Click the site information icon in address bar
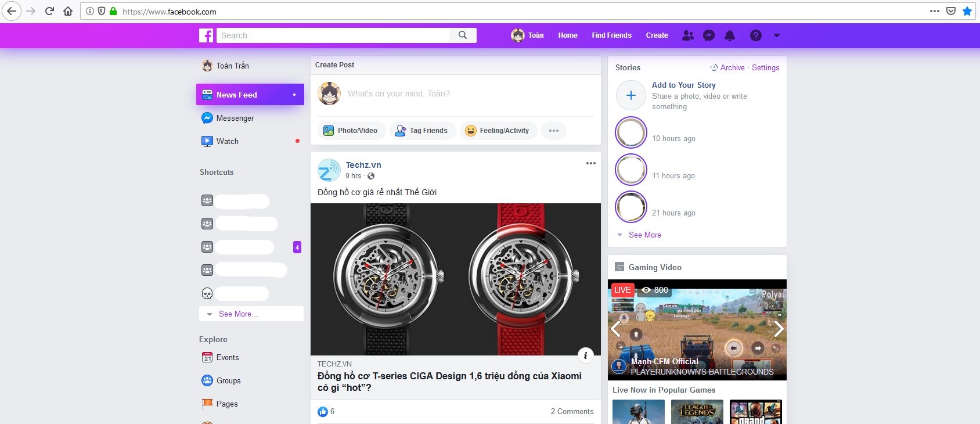This screenshot has height=424, width=980. click(x=90, y=11)
